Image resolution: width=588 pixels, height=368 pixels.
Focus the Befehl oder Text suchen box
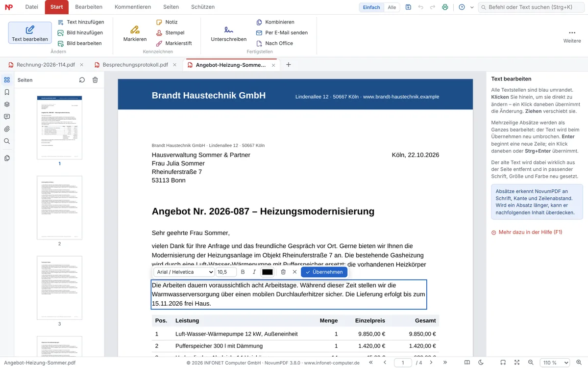(x=531, y=7)
